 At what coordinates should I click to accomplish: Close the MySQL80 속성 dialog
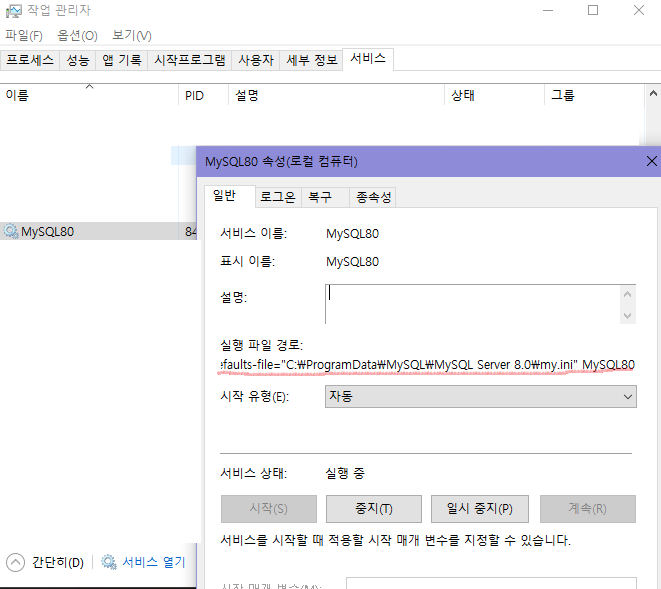pyautogui.click(x=651, y=161)
